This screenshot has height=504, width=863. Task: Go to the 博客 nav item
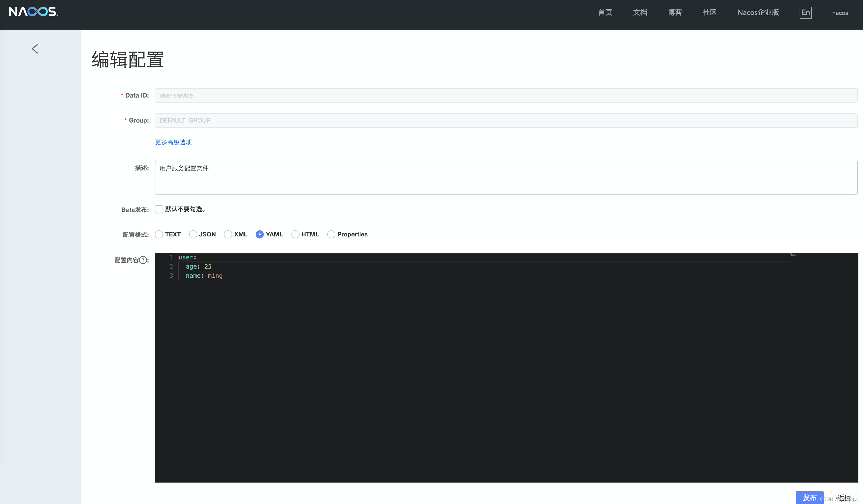675,13
